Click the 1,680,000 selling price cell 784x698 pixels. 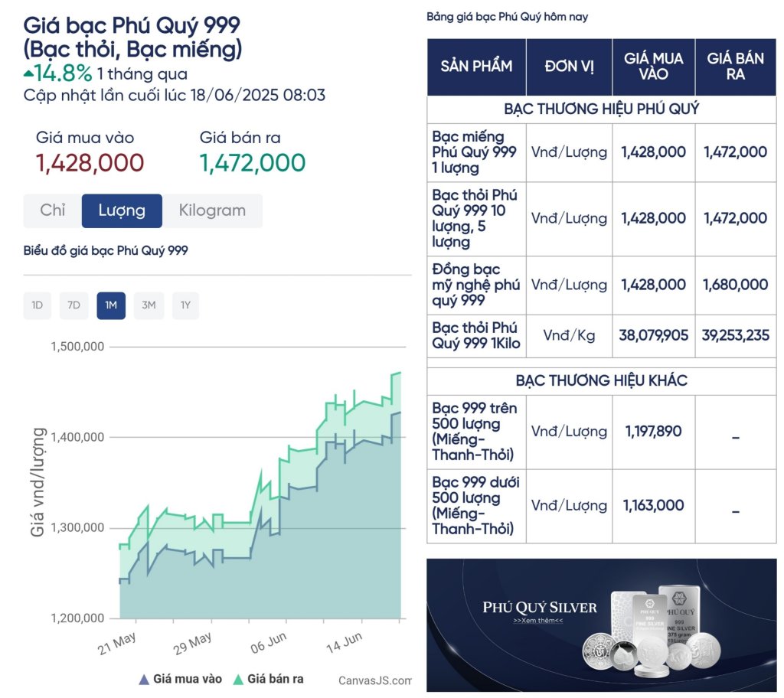click(x=736, y=285)
